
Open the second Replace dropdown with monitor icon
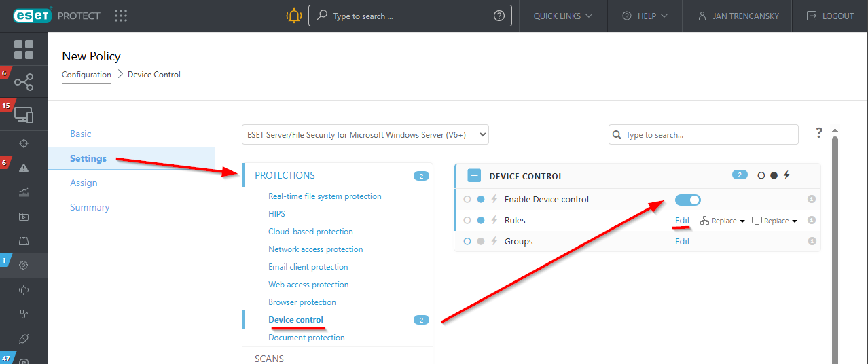(x=774, y=221)
